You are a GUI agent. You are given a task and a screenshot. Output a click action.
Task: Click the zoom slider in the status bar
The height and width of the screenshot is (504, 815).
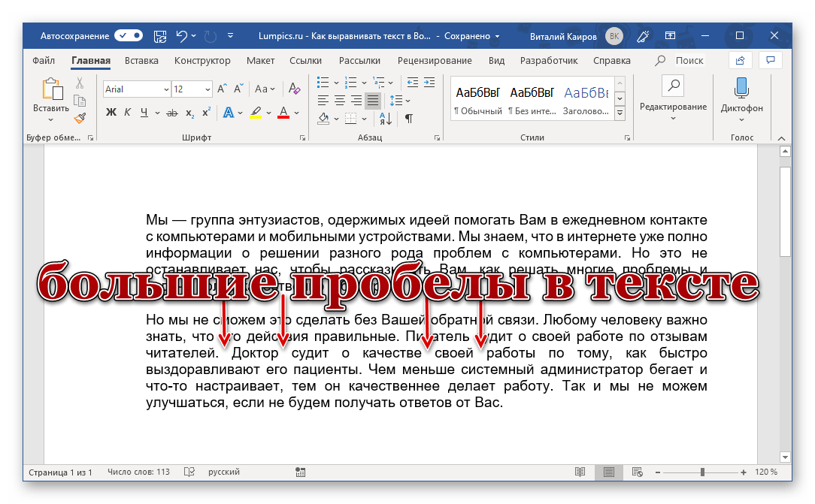tap(702, 472)
